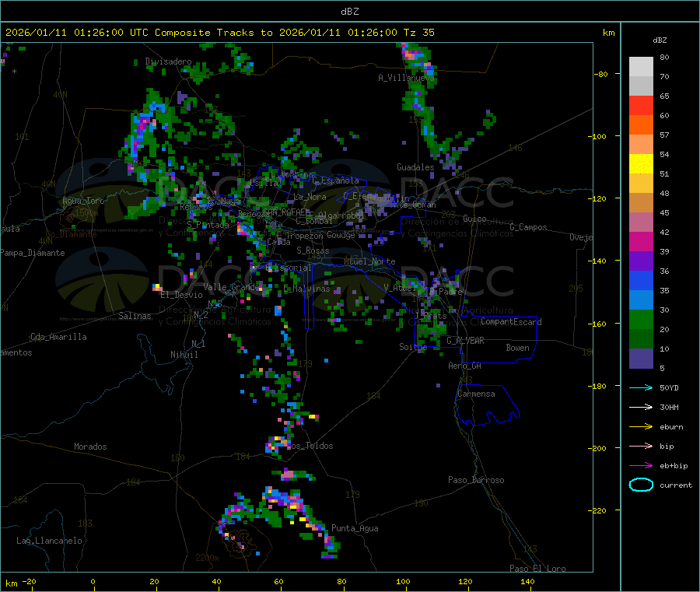This screenshot has height=592, width=700.
Task: Click the 'G_ALVEAR' map label
Action: [x=465, y=341]
